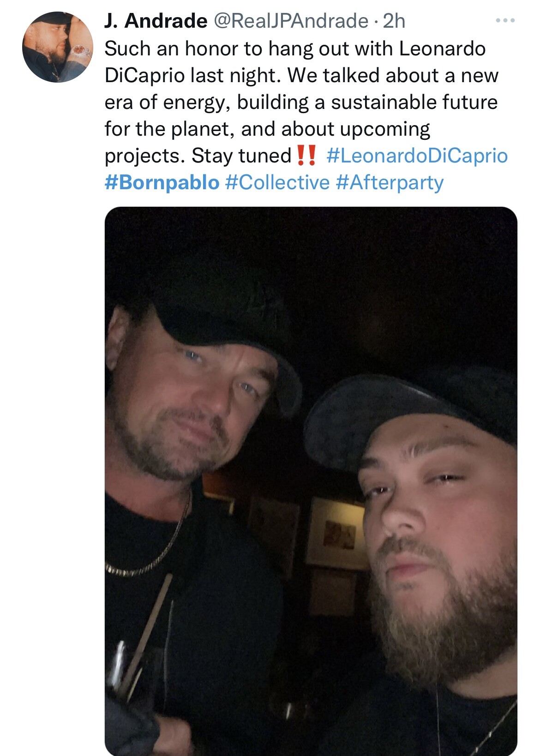Screen dimensions: 540x756
Task: Tap 'sustainable future' in the tweet text
Action: 414,102
